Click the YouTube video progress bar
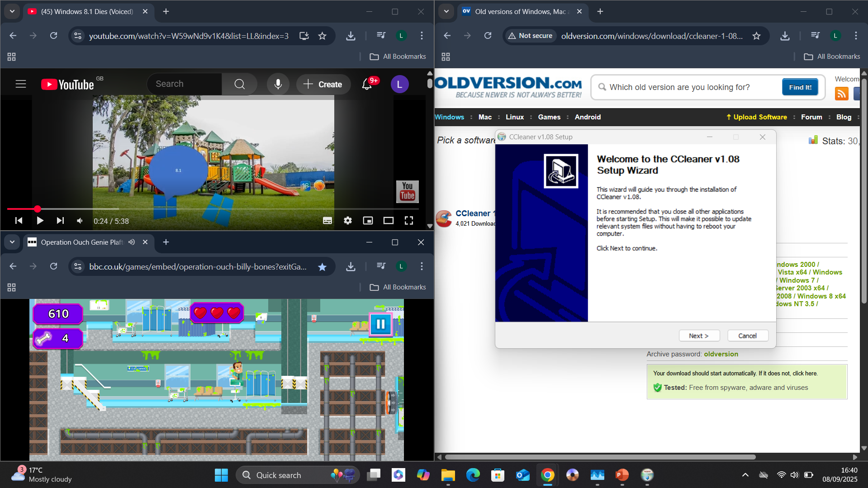Viewport: 868px width, 488px height. tap(213, 209)
